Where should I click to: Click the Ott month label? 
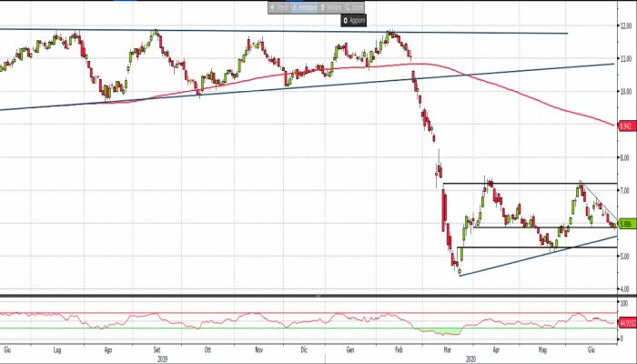[x=208, y=349]
